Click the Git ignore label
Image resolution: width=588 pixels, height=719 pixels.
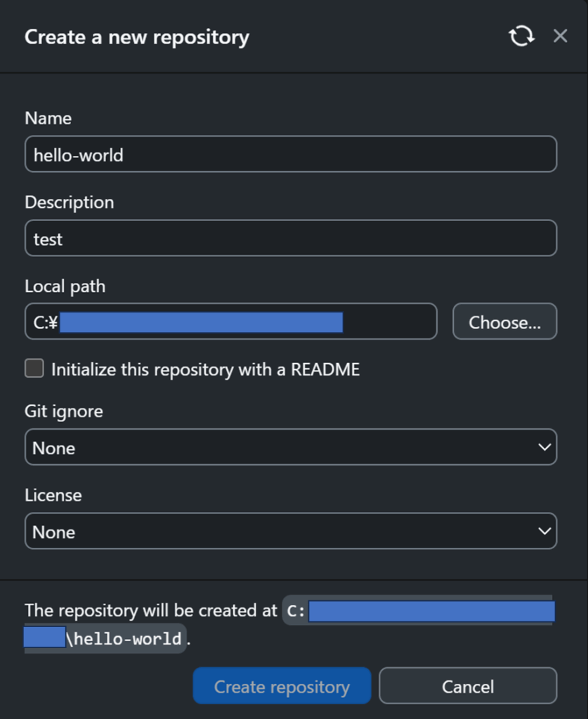tap(64, 411)
